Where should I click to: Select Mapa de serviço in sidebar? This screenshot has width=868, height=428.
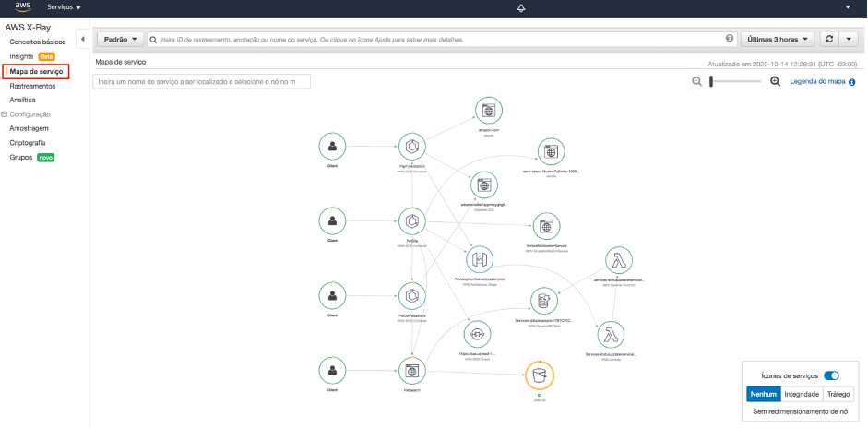point(36,72)
